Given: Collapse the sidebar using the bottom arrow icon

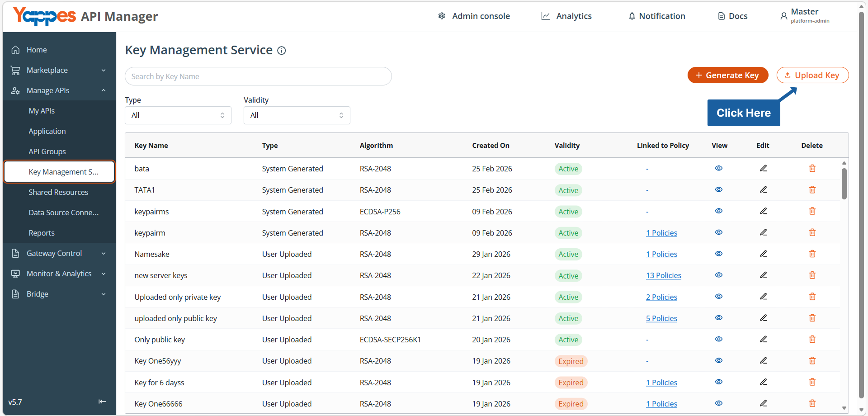Looking at the screenshot, I should point(102,402).
